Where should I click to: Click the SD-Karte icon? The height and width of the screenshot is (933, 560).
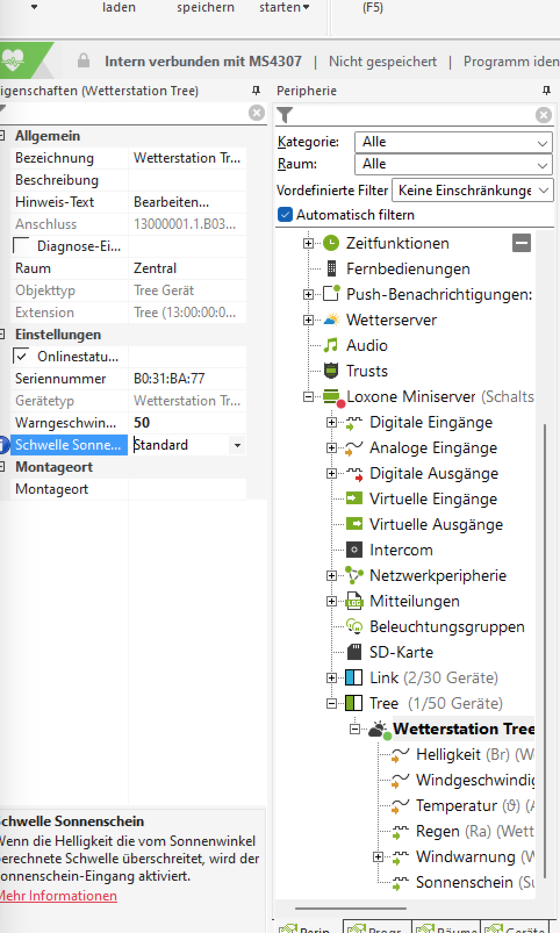[354, 652]
